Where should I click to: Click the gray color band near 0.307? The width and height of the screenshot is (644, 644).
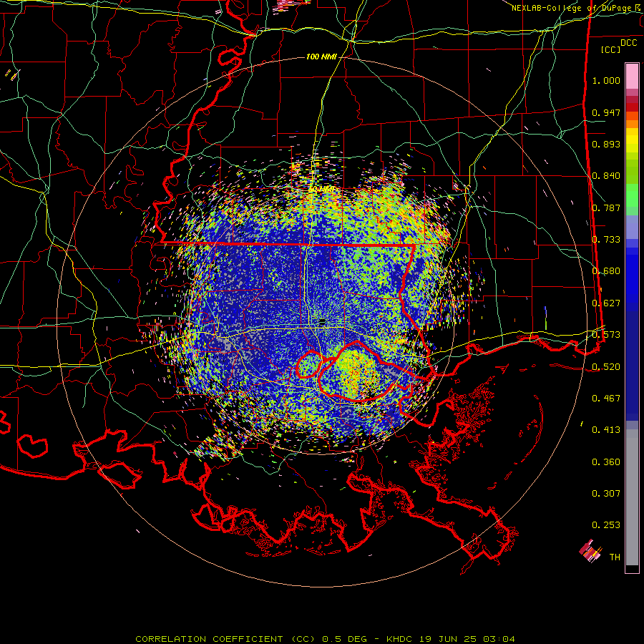tap(632, 497)
